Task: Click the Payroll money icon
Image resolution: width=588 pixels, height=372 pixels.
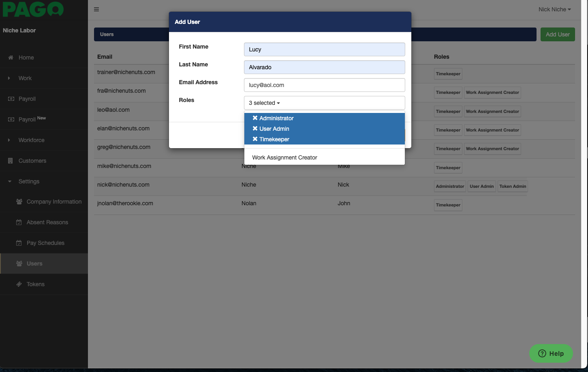Action: tap(11, 99)
